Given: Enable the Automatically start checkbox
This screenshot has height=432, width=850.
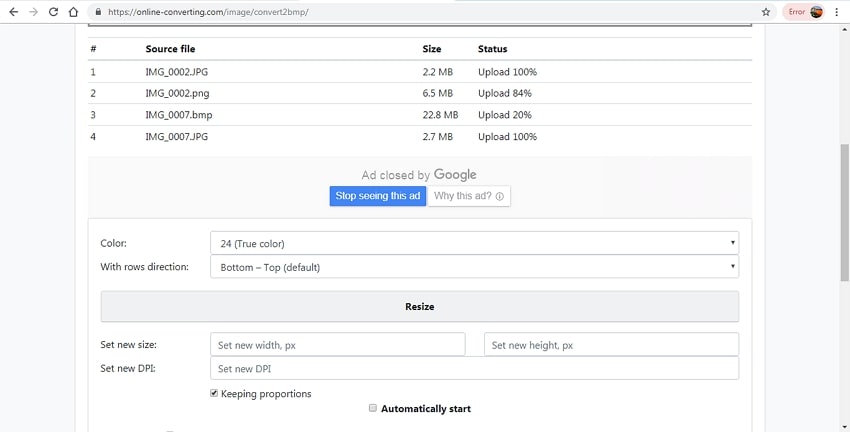Looking at the screenshot, I should click(373, 408).
